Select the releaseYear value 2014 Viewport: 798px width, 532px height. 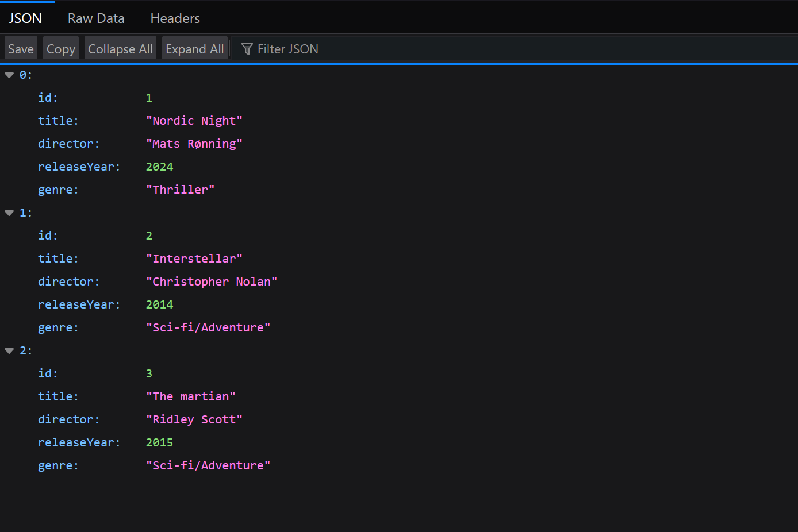point(159,304)
